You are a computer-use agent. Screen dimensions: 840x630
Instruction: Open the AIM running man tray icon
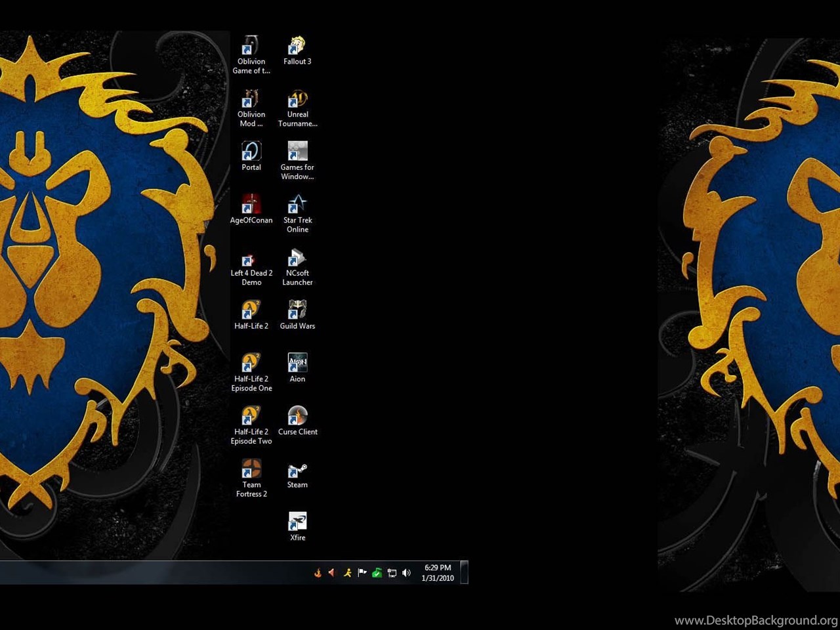[347, 573]
